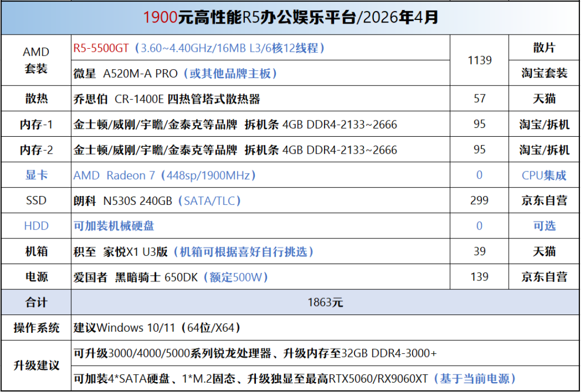This screenshot has width=581, height=392.
Task: Select price 95 in 内存-2 row
Action: click(479, 149)
